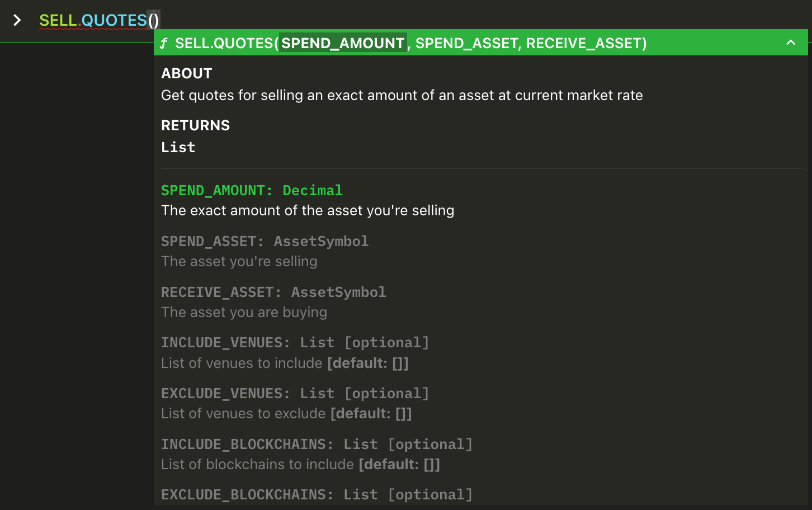Viewport: 812px width, 510px height.
Task: Click the INCLUDE_BLOCKCHAINS optional parameter entry
Action: 317,445
